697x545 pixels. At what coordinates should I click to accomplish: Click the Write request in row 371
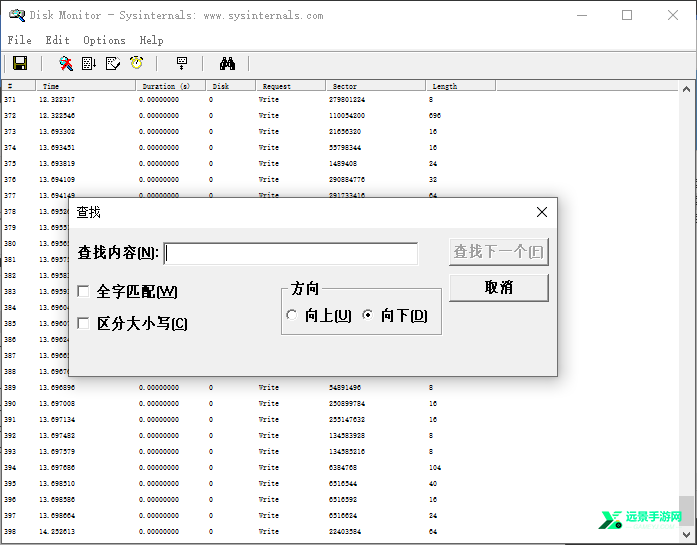click(268, 100)
